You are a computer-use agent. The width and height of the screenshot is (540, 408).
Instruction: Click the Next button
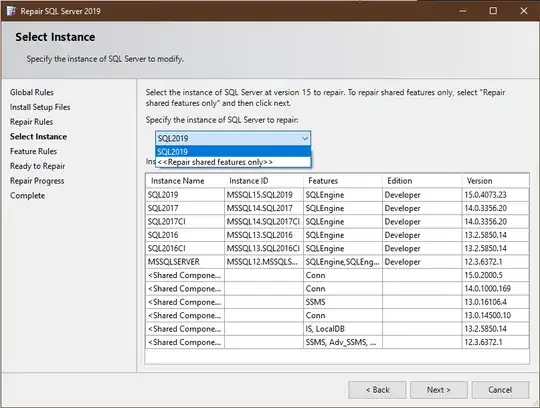[438, 390]
